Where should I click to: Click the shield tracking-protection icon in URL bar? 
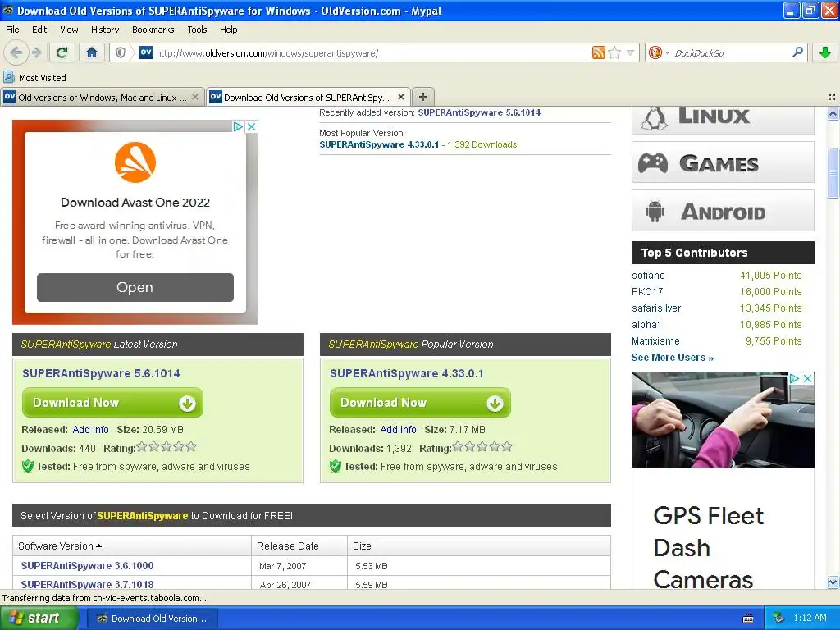[121, 52]
